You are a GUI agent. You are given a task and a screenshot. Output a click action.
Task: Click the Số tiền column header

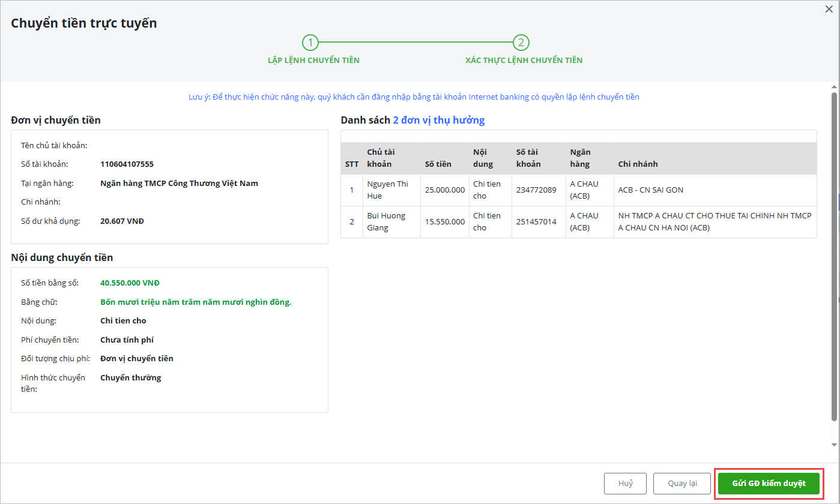pyautogui.click(x=438, y=164)
